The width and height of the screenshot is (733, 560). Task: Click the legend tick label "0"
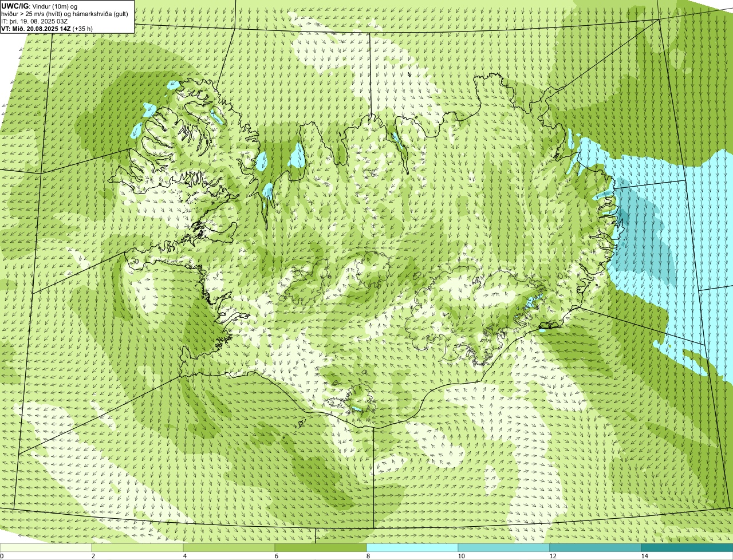[x=2, y=556]
